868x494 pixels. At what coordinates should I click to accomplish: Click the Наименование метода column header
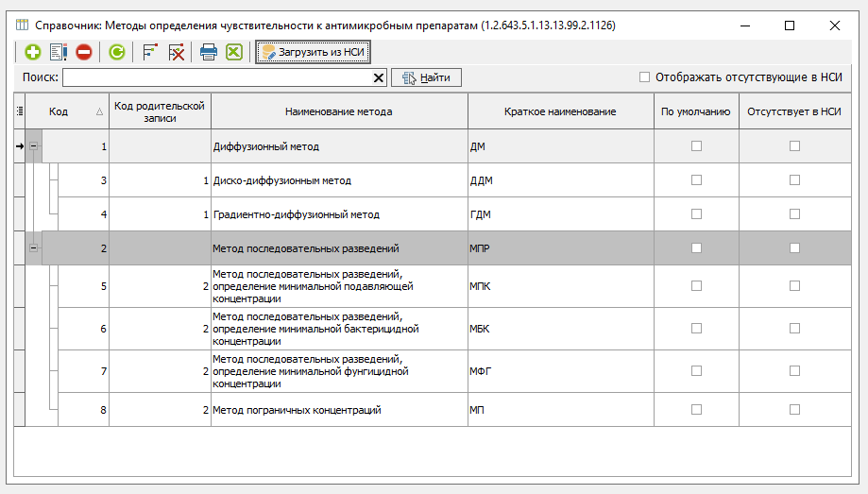pos(339,111)
